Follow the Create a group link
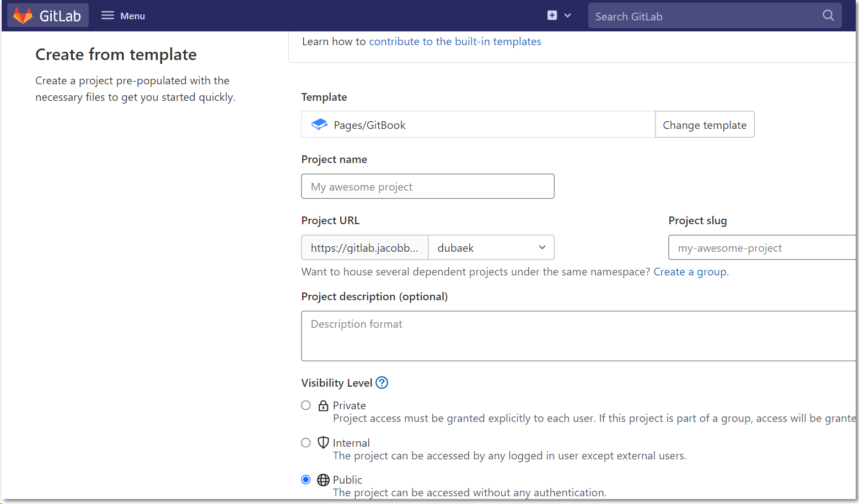Image resolution: width=859 pixels, height=504 pixels. [x=690, y=272]
